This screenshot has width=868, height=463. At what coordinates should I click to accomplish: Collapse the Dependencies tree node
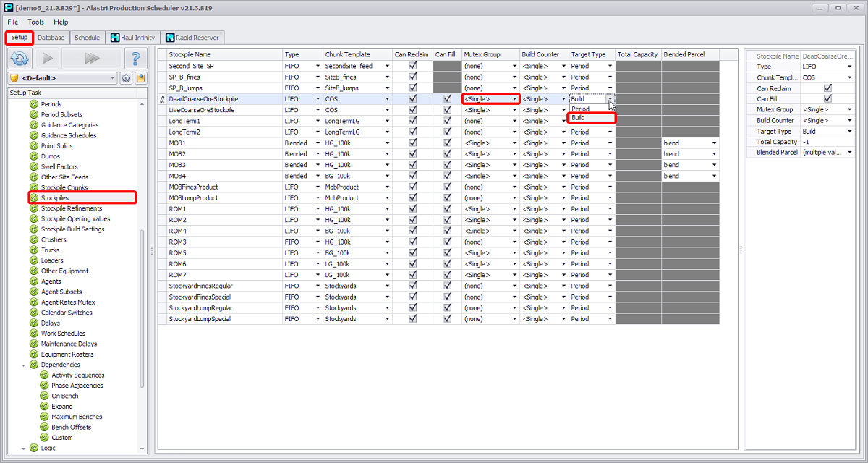tap(24, 365)
